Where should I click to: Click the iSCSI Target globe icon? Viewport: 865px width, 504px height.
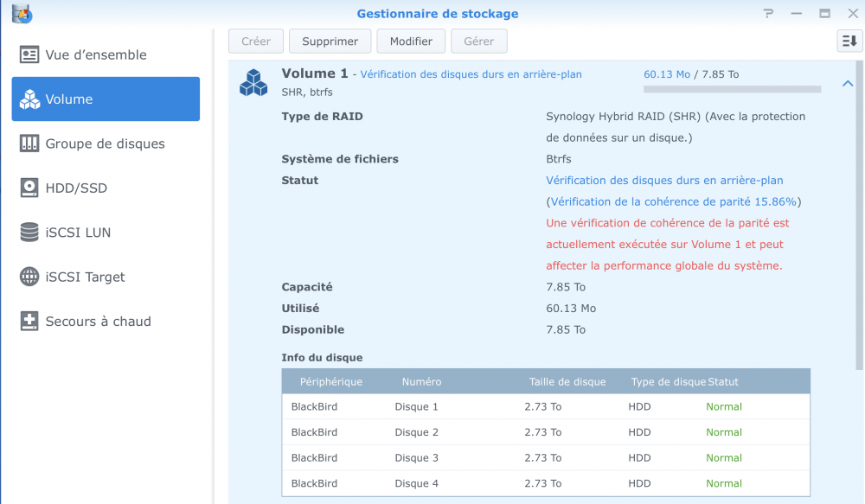point(30,277)
